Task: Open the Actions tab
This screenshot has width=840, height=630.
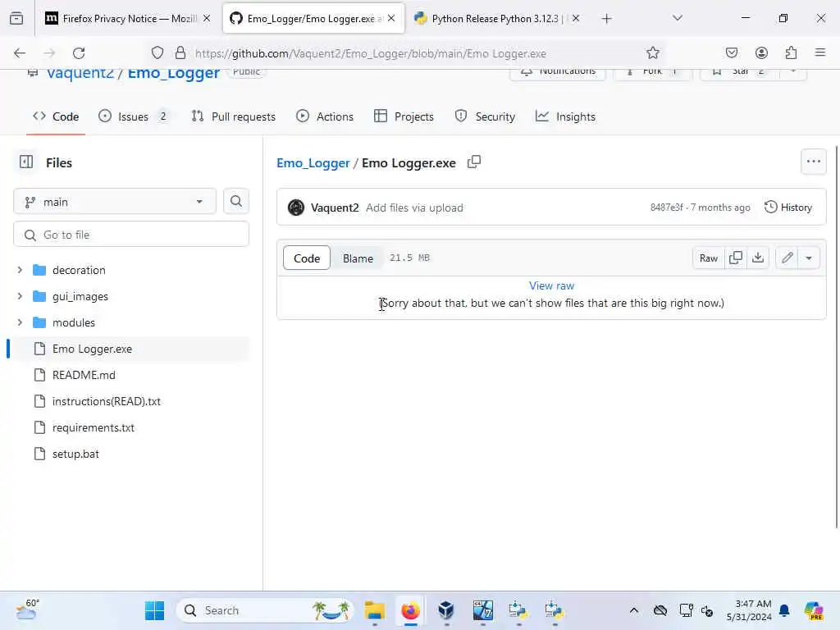Action: tap(325, 116)
